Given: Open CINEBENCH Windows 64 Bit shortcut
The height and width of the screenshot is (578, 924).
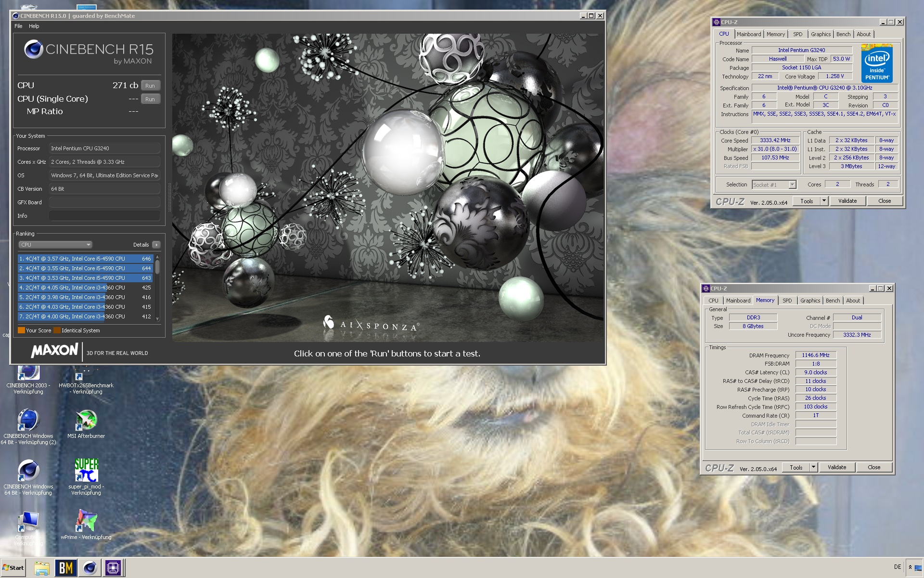Looking at the screenshot, I should click(28, 477).
